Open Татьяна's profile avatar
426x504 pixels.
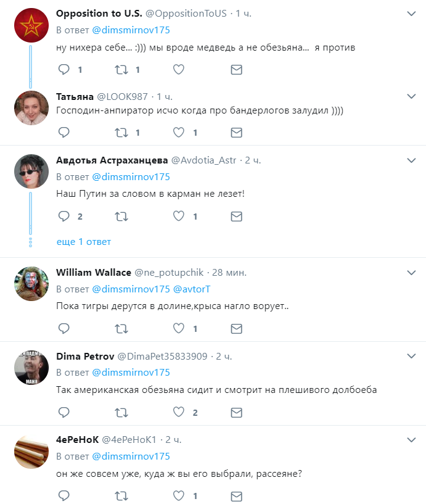pyautogui.click(x=31, y=108)
